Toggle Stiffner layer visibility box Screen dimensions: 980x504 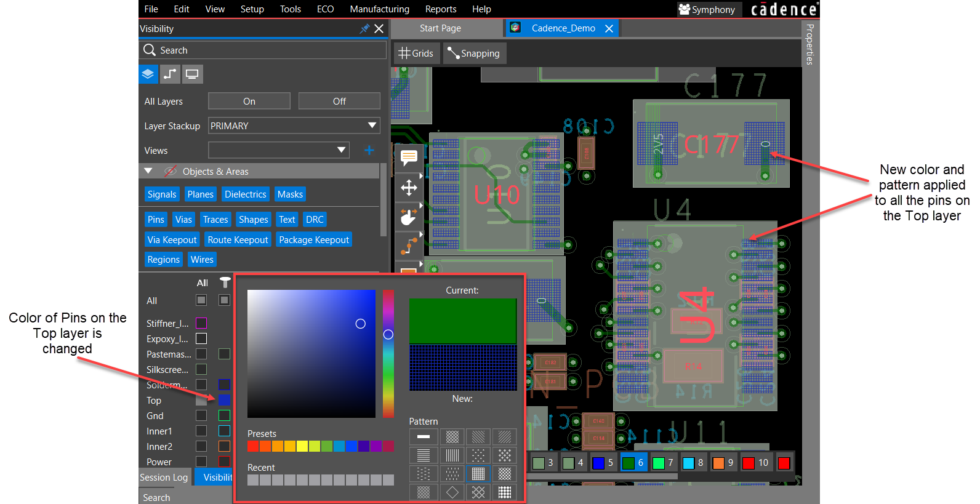pyautogui.click(x=201, y=323)
